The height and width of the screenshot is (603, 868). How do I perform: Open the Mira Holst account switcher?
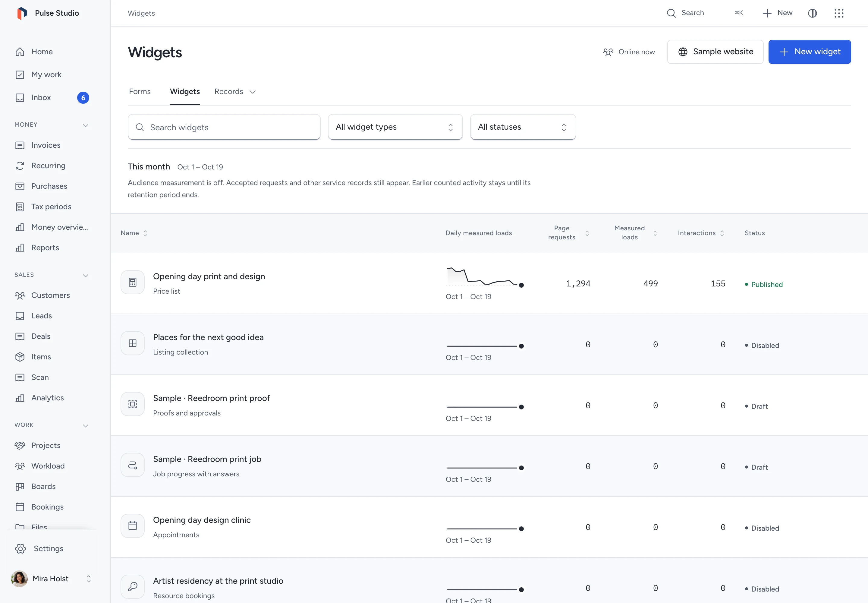52,579
